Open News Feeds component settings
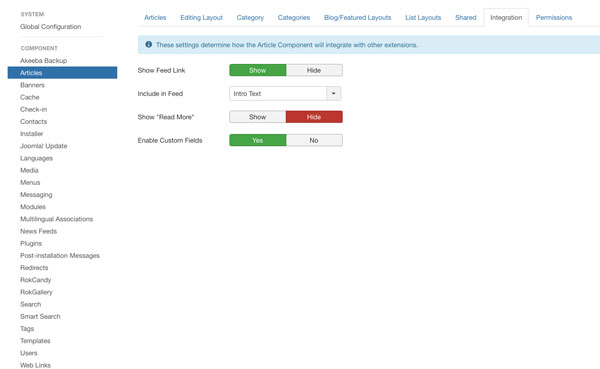 38,231
